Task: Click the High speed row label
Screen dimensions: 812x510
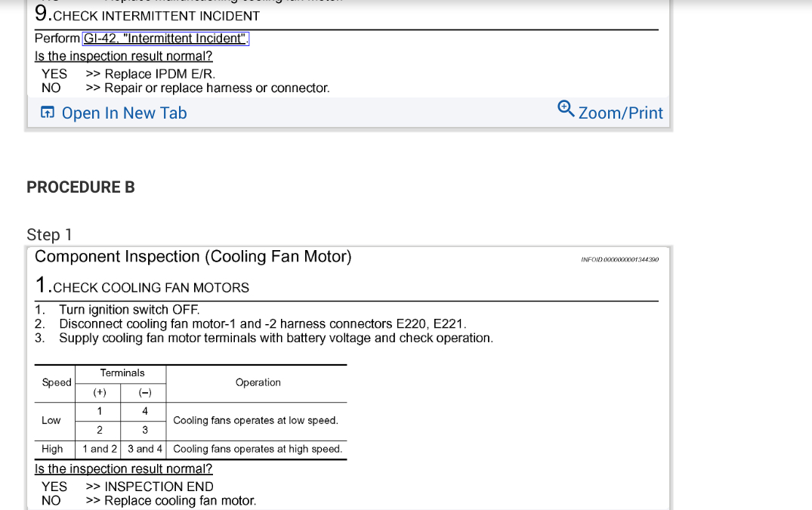Action: pyautogui.click(x=52, y=449)
